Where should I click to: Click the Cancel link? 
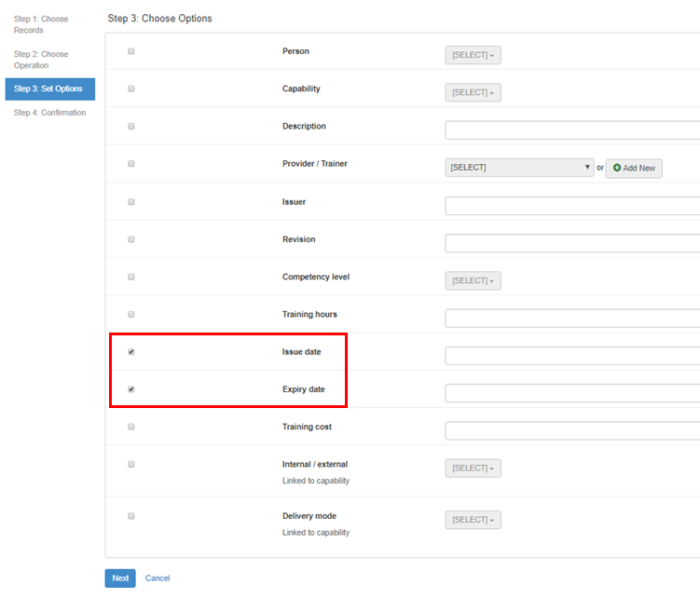[158, 579]
